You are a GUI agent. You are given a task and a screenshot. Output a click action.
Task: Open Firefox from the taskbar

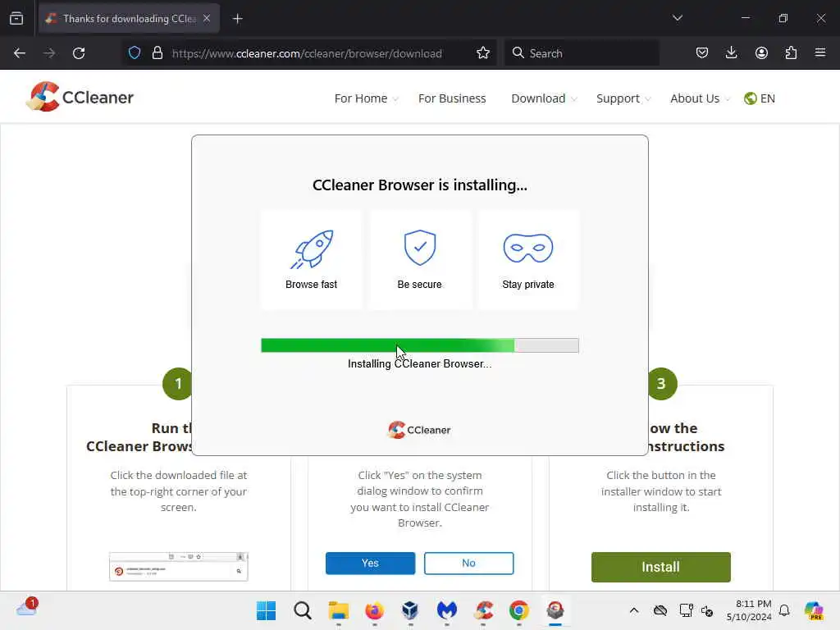pyautogui.click(x=374, y=610)
